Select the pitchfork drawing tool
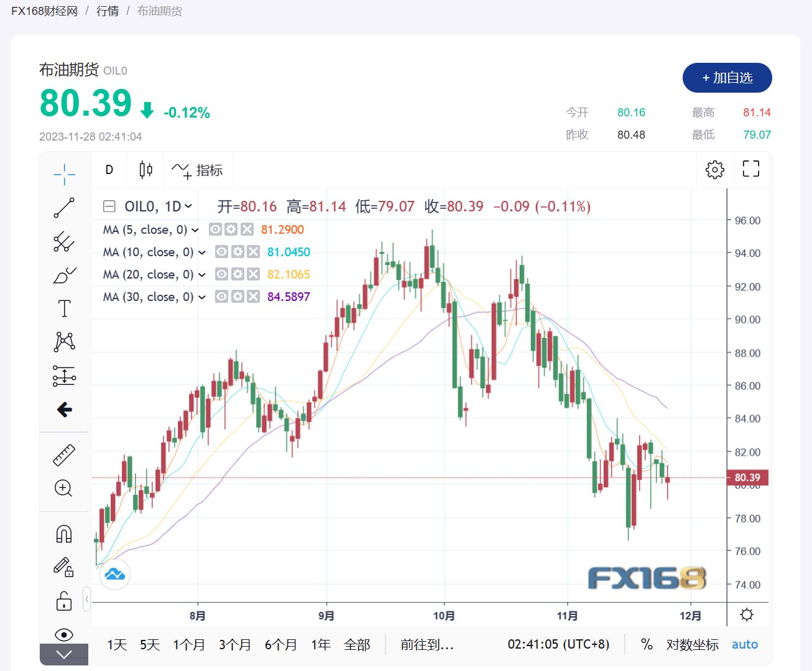 click(x=64, y=241)
